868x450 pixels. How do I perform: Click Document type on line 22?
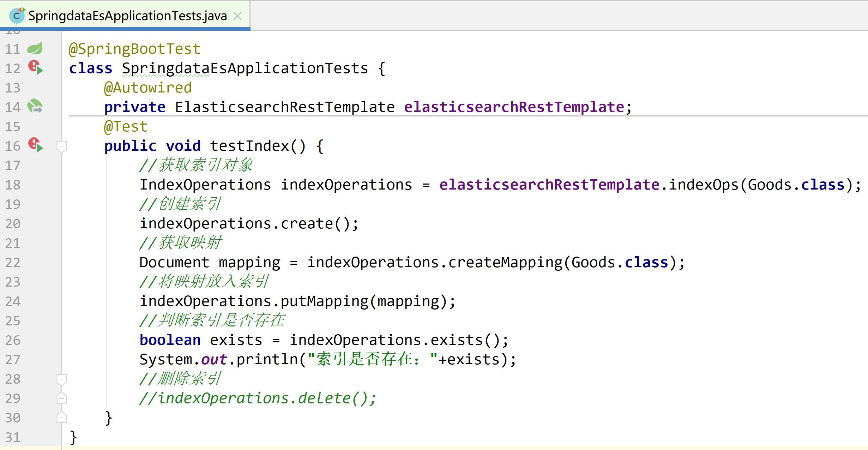[174, 262]
